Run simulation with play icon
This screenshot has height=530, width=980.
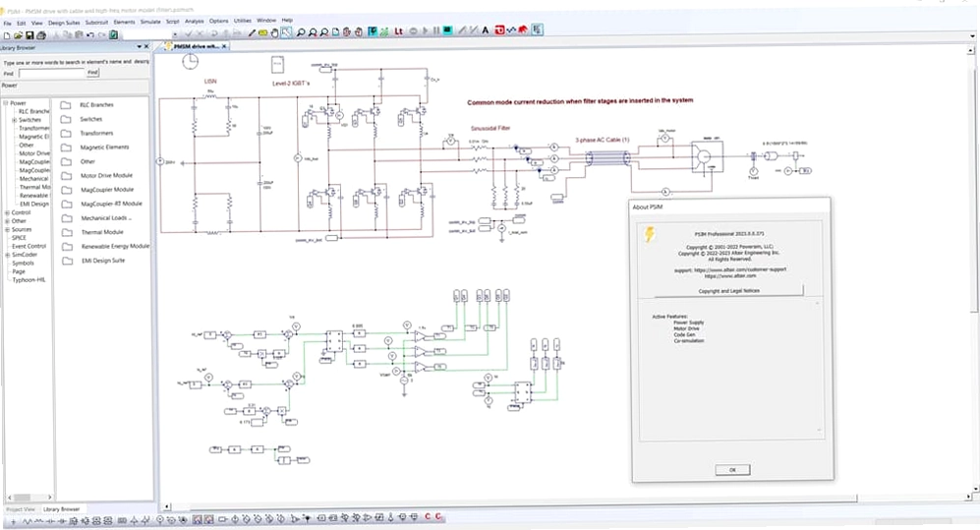click(x=425, y=30)
